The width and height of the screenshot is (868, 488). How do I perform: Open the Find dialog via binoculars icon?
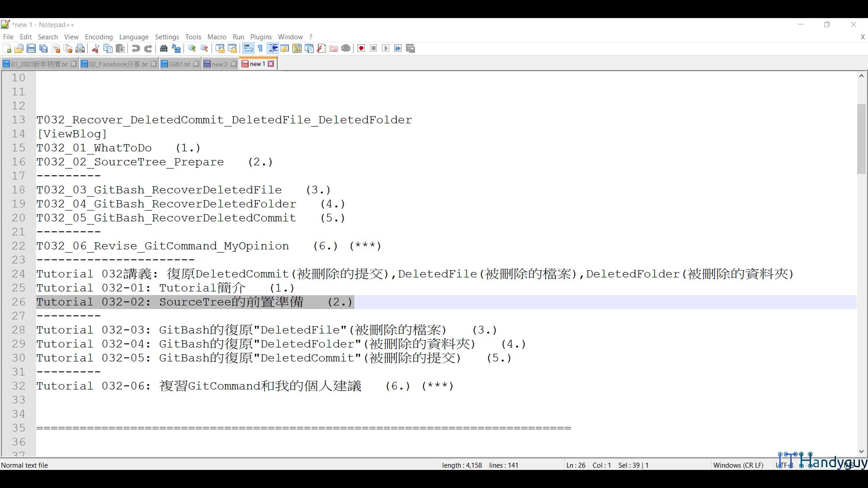pyautogui.click(x=163, y=48)
